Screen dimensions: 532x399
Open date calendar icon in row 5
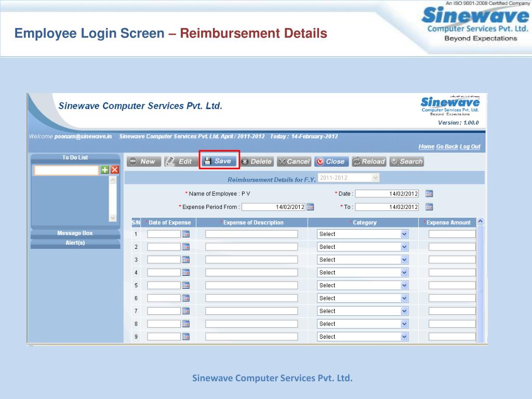point(185,285)
